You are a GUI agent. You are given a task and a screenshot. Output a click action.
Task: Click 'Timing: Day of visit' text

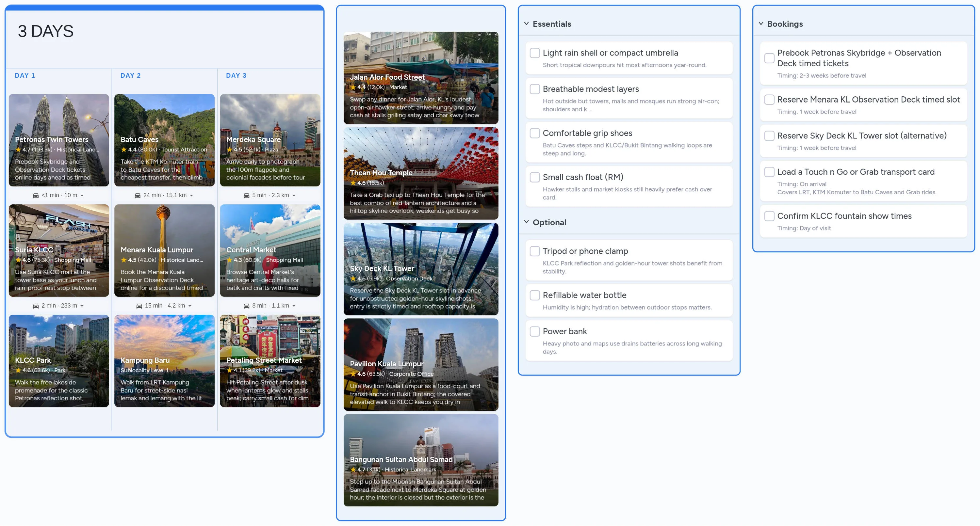click(x=804, y=228)
